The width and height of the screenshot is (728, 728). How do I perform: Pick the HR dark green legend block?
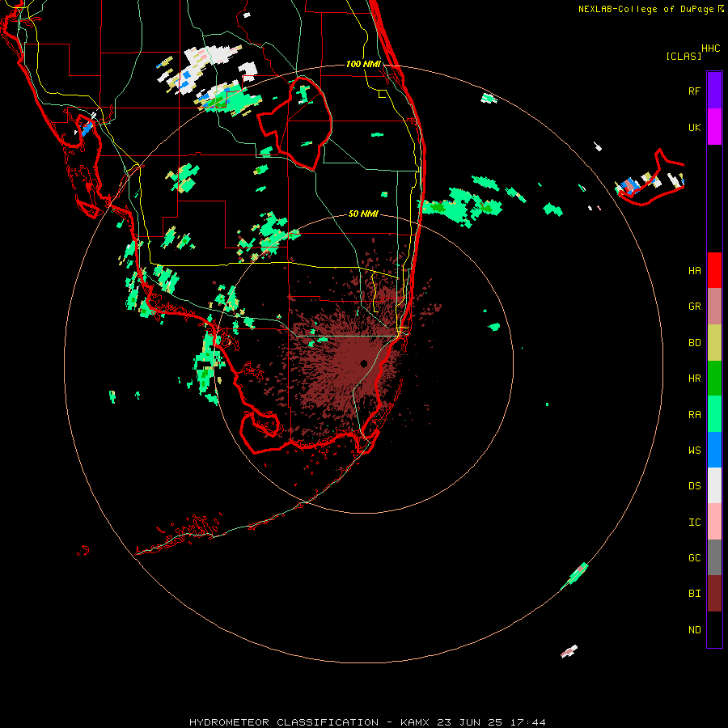point(714,379)
